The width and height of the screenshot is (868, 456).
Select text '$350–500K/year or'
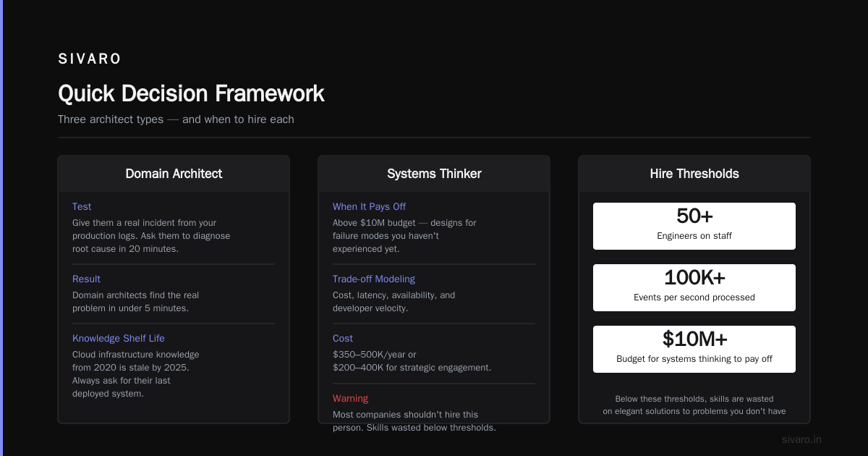click(x=374, y=355)
